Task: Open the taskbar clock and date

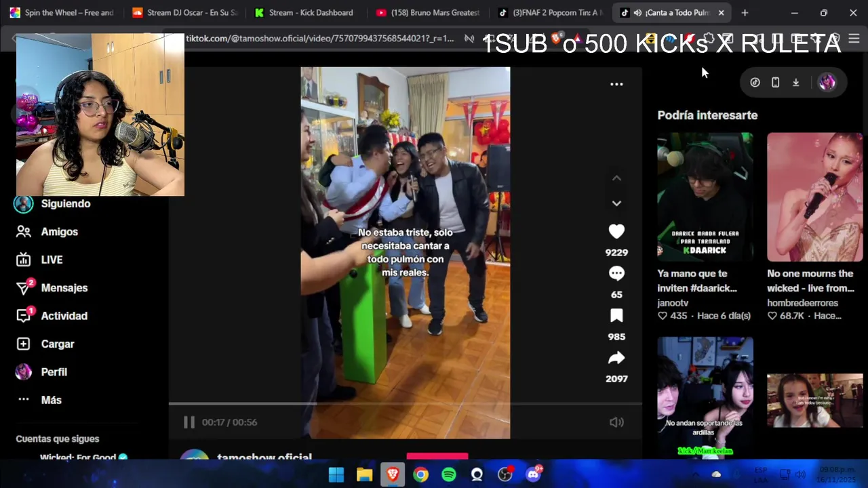Action: 836,475
